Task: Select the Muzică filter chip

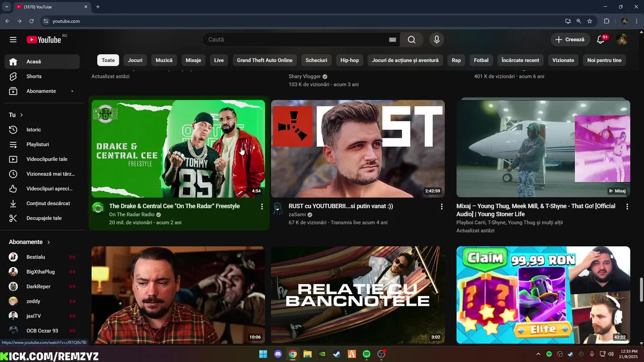Action: click(164, 60)
